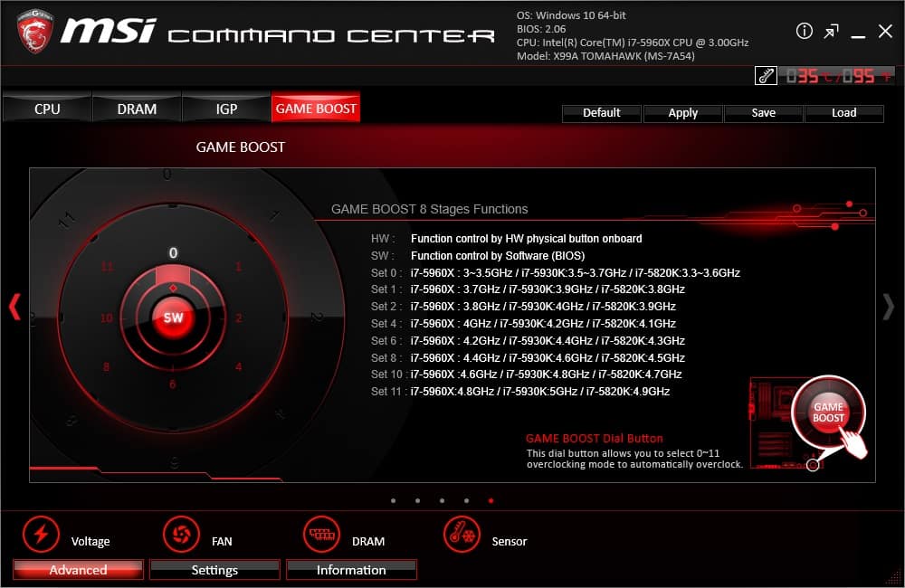
Task: Click the HW function control description
Action: tap(506, 238)
